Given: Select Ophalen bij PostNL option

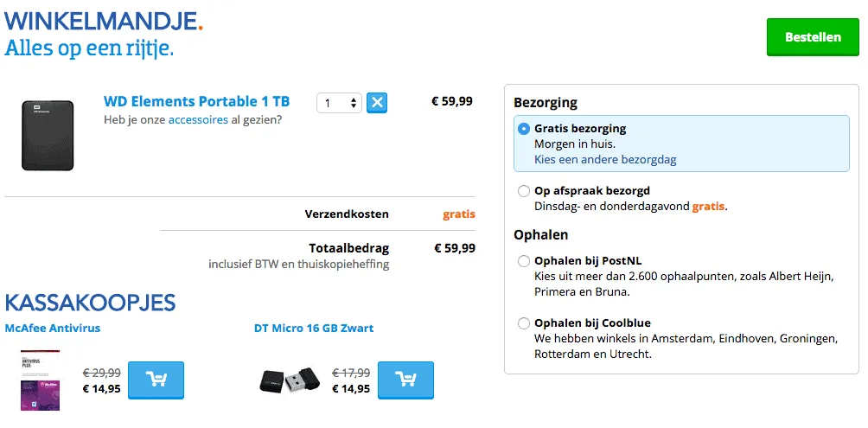Looking at the screenshot, I should point(524,261).
